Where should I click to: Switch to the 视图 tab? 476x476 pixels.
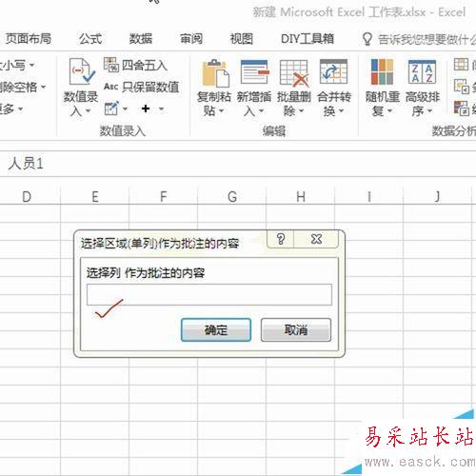point(242,39)
